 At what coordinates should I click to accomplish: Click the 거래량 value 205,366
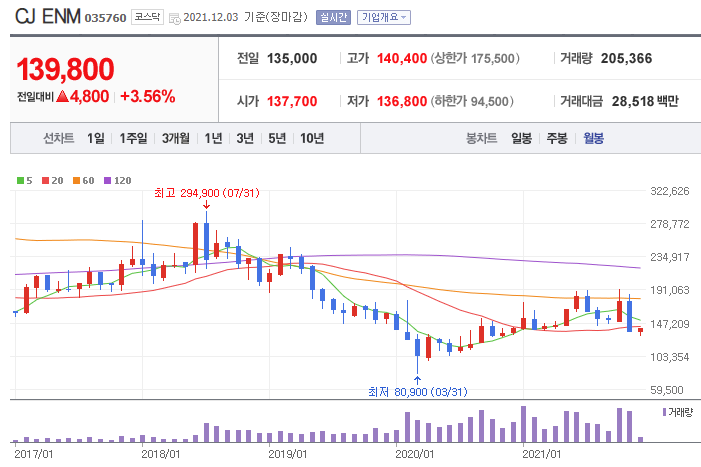626,59
